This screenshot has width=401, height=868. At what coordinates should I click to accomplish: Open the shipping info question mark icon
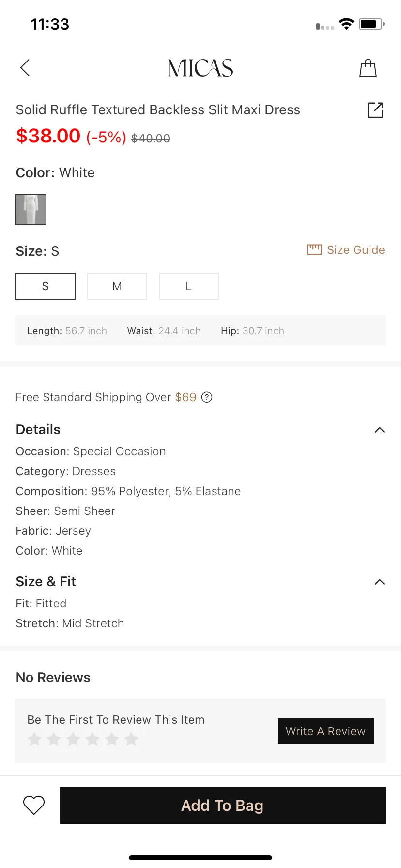(207, 397)
